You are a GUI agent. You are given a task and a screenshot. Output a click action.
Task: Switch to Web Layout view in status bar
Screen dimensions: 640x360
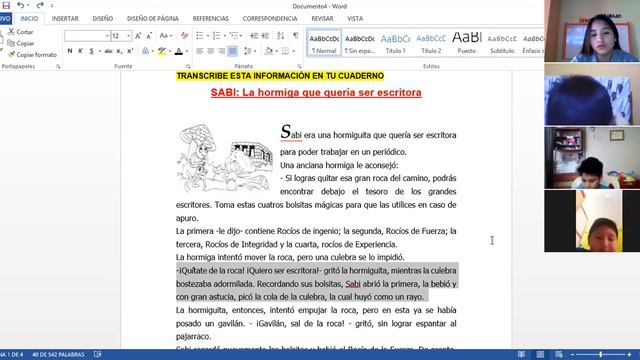point(559,354)
